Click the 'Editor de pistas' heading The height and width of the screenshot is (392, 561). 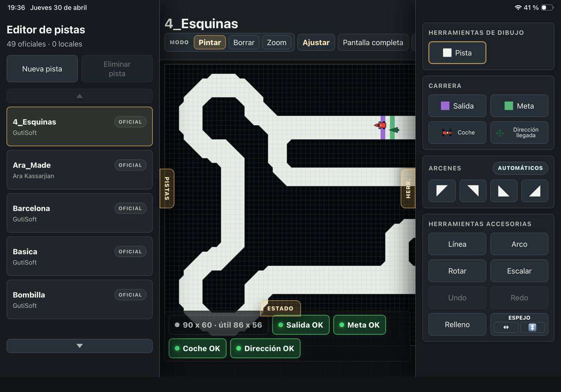tap(46, 30)
